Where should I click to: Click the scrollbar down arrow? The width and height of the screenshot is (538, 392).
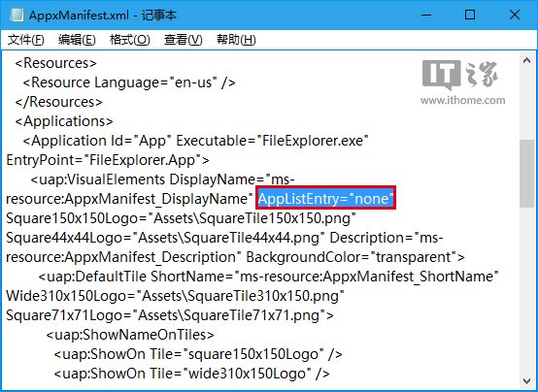(x=526, y=380)
